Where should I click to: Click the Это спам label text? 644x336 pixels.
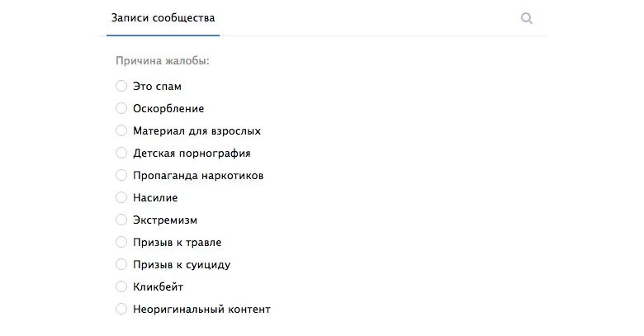tap(158, 87)
